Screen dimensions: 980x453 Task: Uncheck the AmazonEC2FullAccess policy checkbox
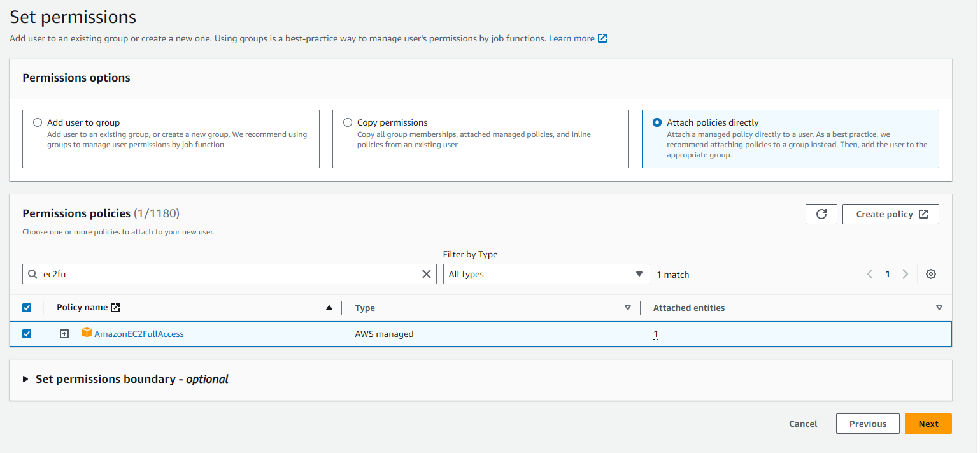(27, 334)
